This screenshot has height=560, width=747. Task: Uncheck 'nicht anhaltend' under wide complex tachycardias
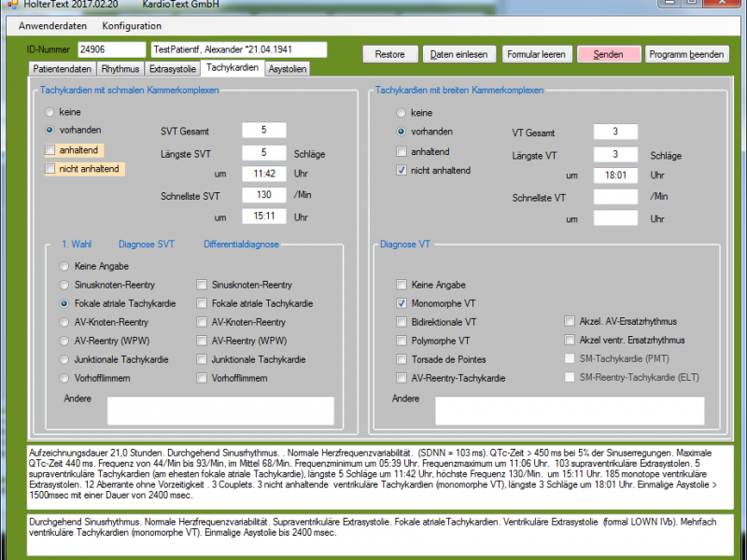[x=402, y=171]
